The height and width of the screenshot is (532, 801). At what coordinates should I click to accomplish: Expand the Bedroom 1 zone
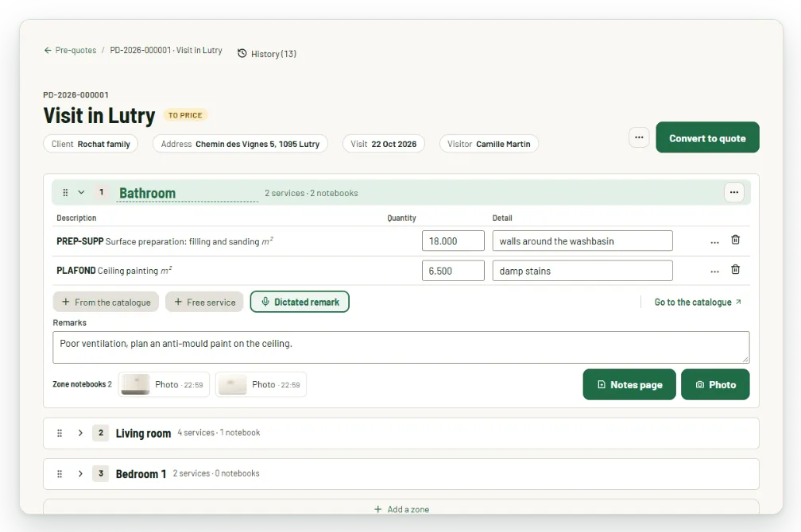tap(80, 474)
